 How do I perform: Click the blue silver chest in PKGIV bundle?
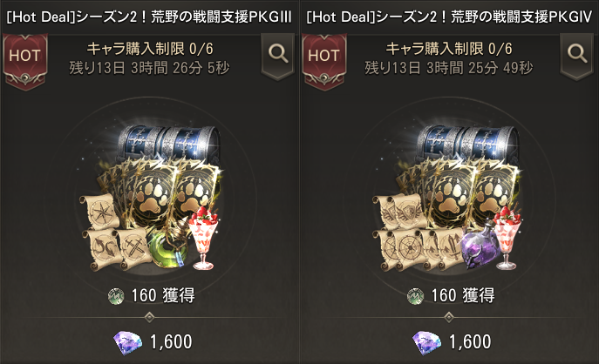pyautogui.click(x=468, y=143)
